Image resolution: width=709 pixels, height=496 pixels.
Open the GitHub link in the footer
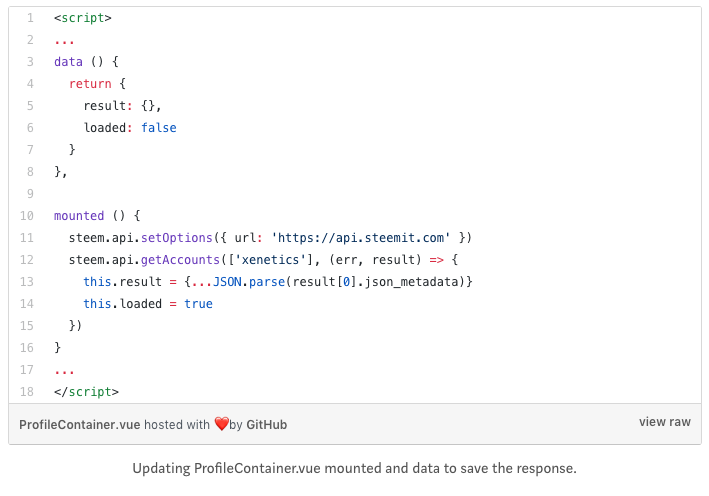[266, 424]
